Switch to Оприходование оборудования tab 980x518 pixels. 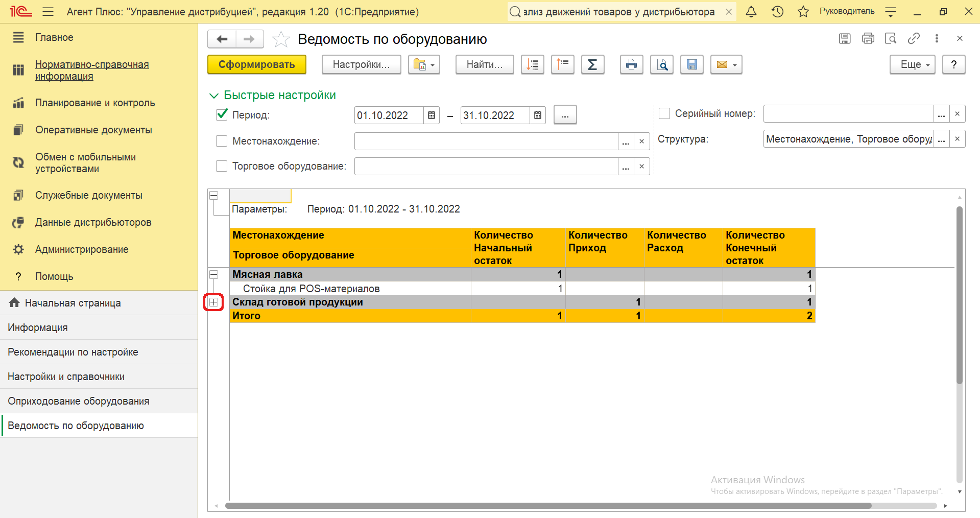coord(99,401)
